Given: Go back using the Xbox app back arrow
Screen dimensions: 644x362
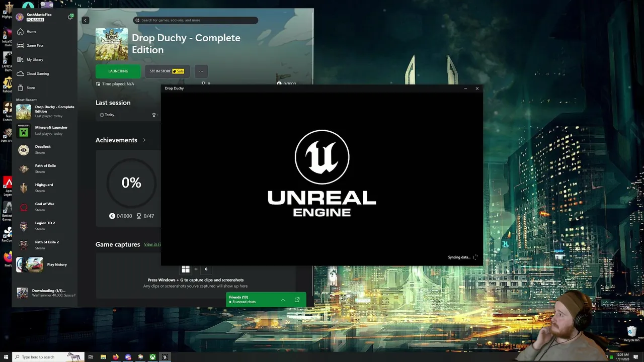Looking at the screenshot, I should point(85,20).
